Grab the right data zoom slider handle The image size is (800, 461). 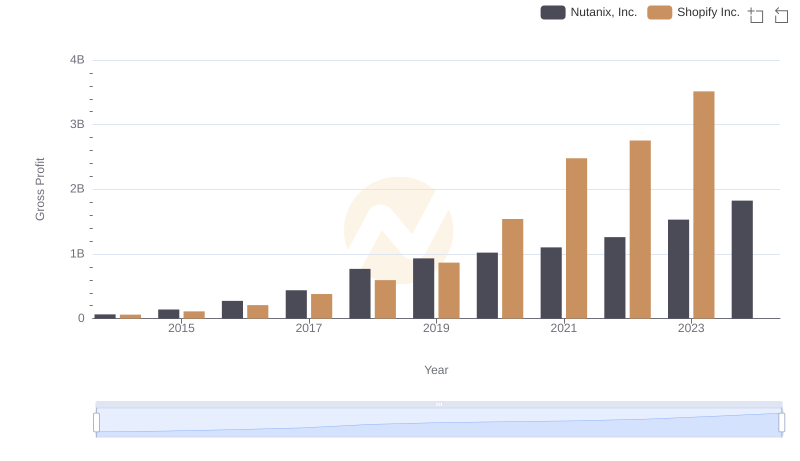[x=781, y=422]
